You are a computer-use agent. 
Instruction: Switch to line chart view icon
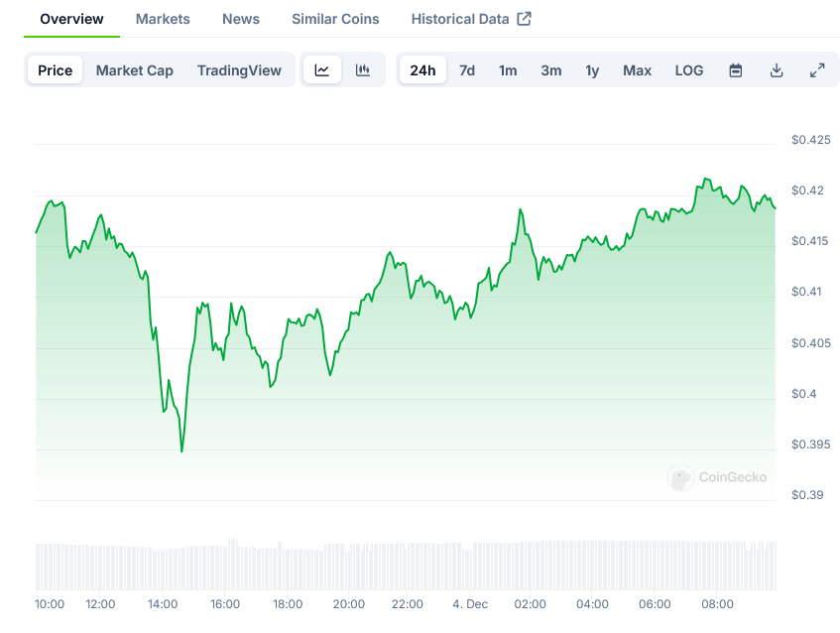(x=322, y=70)
